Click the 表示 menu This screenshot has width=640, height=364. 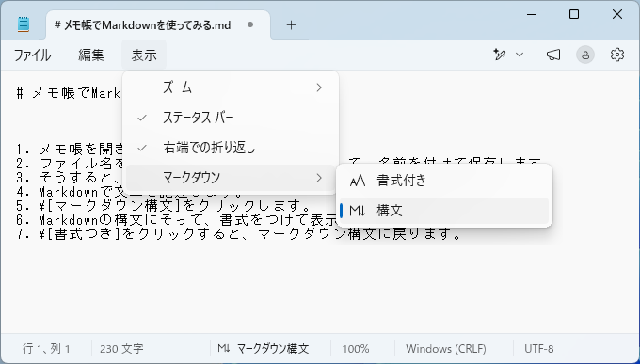144,55
